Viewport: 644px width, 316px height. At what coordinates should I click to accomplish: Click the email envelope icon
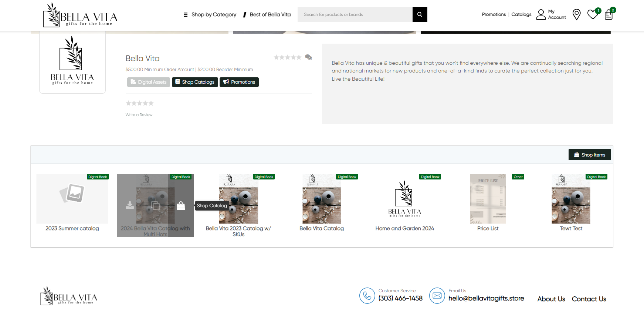click(437, 296)
